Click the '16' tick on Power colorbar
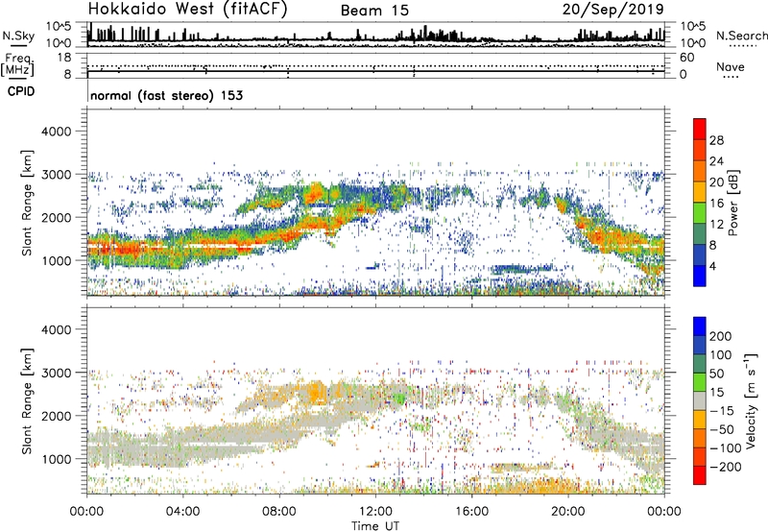Viewport: 768px width, 532px height. (716, 204)
